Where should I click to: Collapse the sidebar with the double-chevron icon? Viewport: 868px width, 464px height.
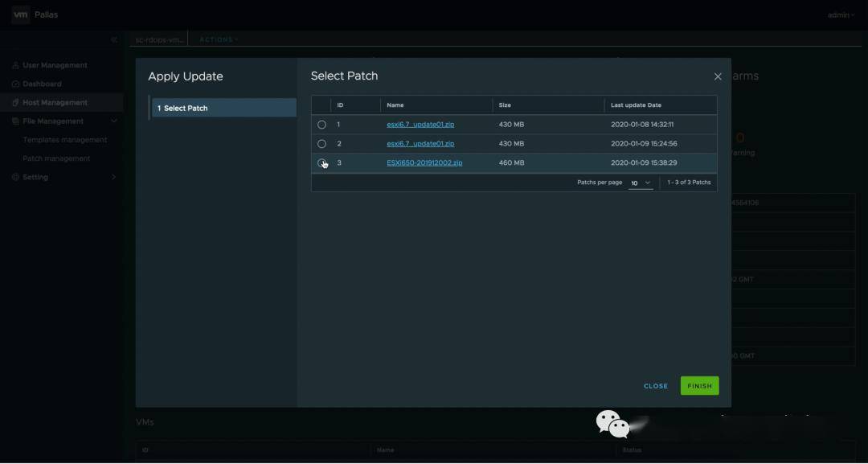114,39
